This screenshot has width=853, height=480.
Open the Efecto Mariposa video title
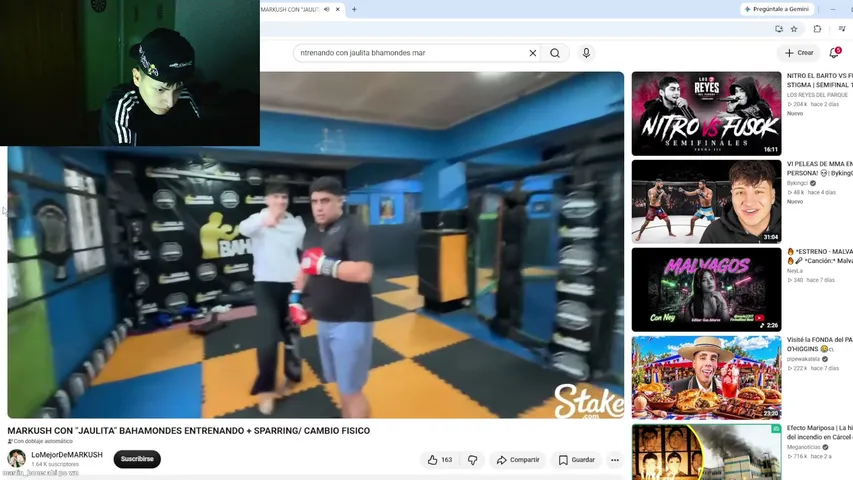point(820,432)
